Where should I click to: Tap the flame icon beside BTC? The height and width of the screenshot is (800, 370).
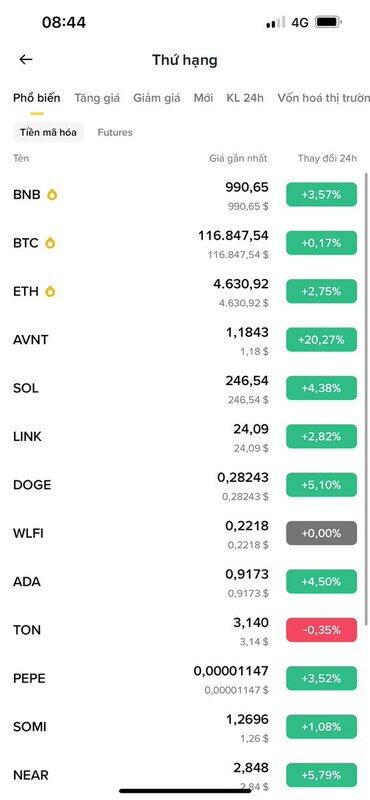(50, 243)
